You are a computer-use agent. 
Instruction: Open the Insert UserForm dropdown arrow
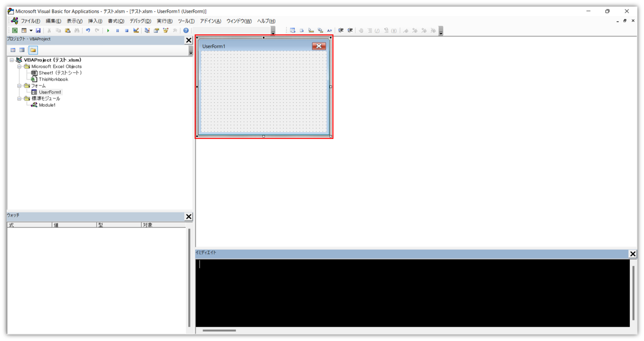click(x=31, y=30)
